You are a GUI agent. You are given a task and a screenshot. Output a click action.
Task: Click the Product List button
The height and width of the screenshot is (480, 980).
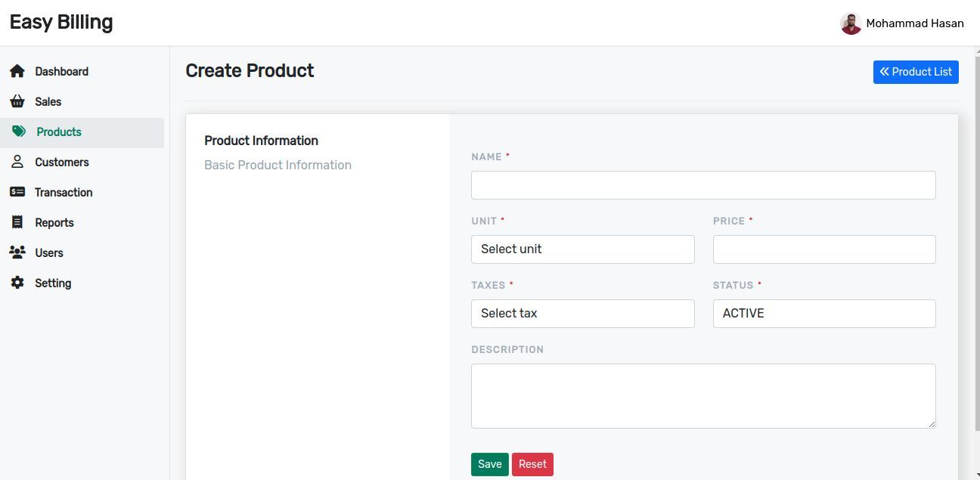[915, 72]
